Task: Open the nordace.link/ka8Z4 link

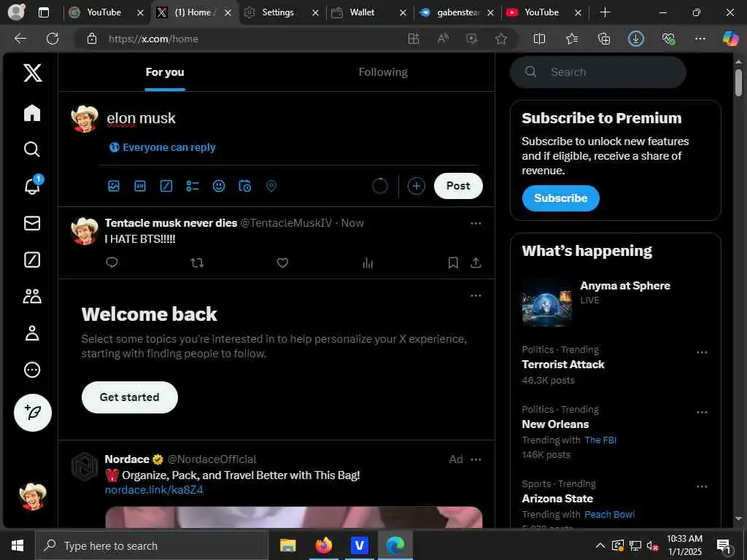Action: tap(154, 490)
